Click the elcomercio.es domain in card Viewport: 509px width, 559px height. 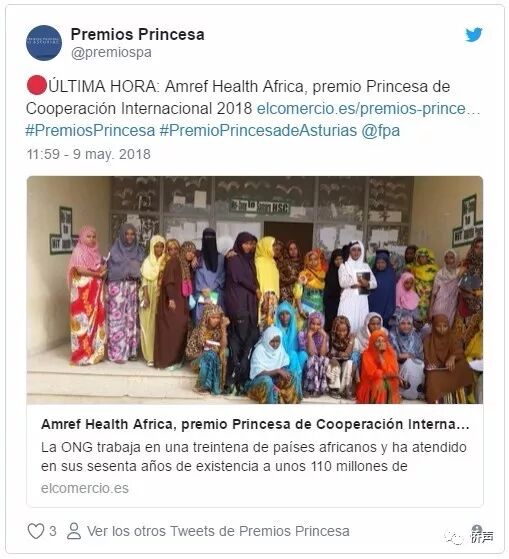(x=85, y=488)
